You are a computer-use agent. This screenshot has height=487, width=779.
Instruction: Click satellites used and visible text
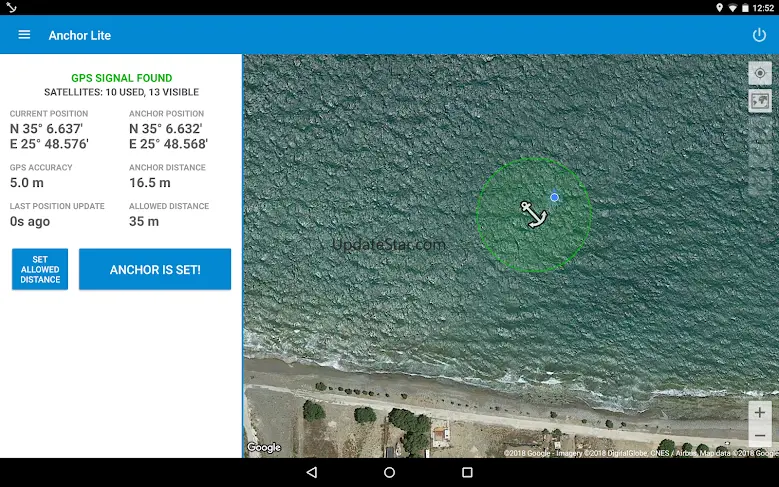pos(122,92)
